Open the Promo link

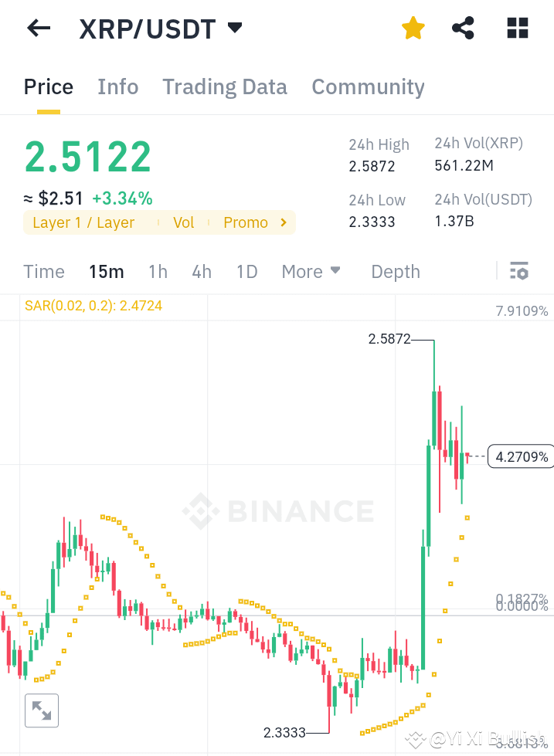coord(246,222)
